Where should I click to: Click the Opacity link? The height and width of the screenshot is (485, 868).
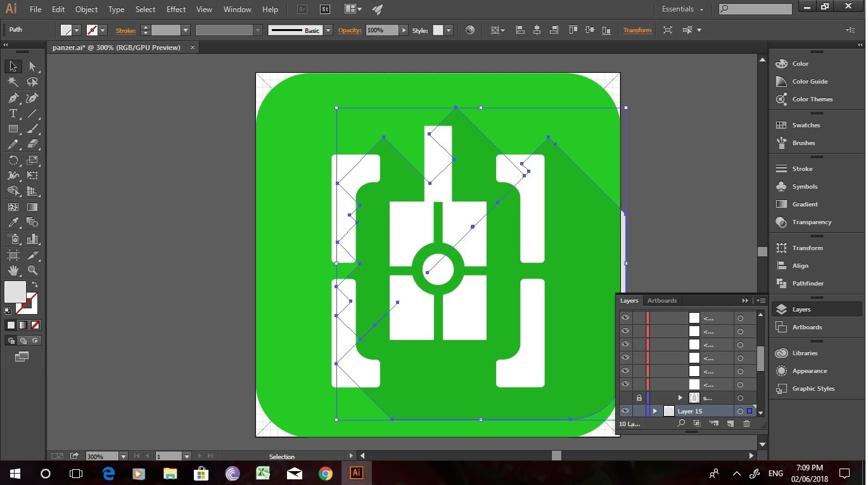coord(349,30)
